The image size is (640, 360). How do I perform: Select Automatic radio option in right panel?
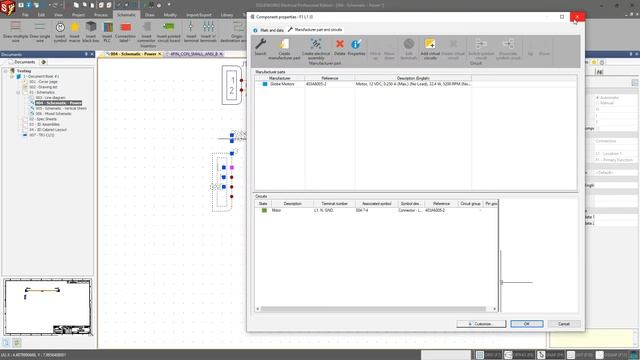point(597,98)
